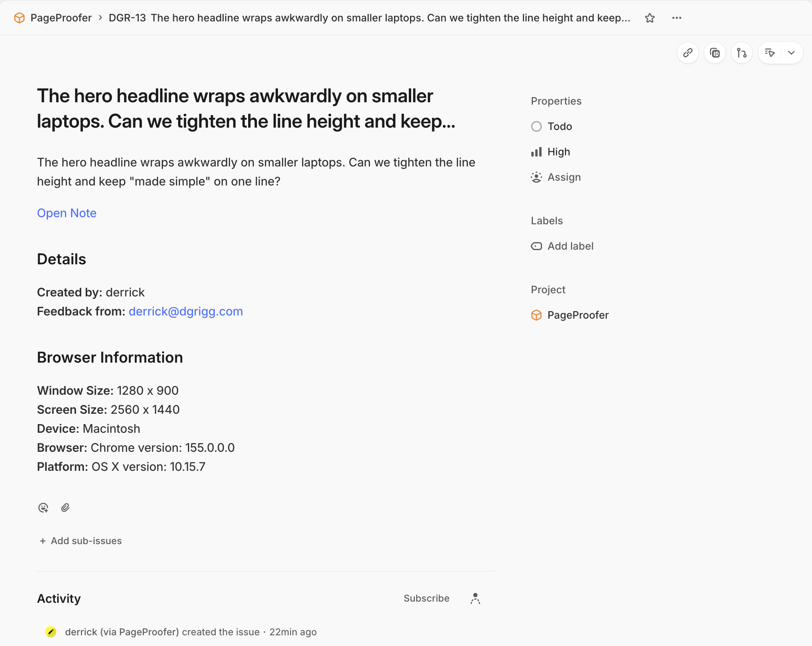The width and height of the screenshot is (812, 646).
Task: Click the subscribers person icon
Action: coord(475,598)
